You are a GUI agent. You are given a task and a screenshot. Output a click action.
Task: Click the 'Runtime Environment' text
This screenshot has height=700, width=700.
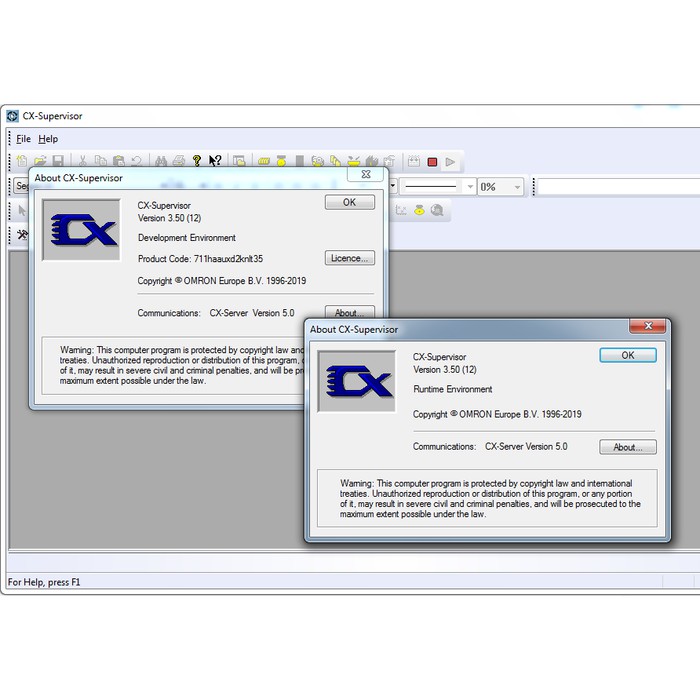click(x=452, y=389)
